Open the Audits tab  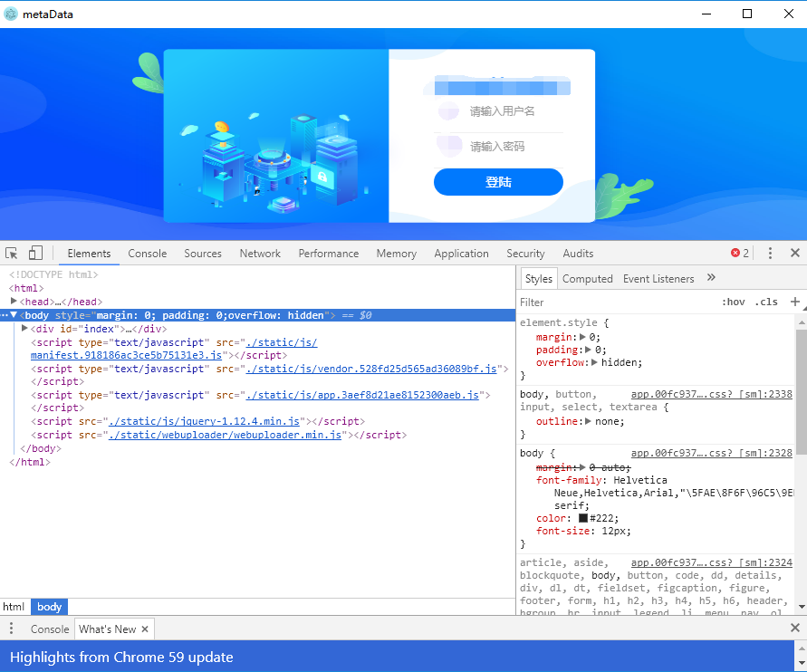(x=578, y=254)
